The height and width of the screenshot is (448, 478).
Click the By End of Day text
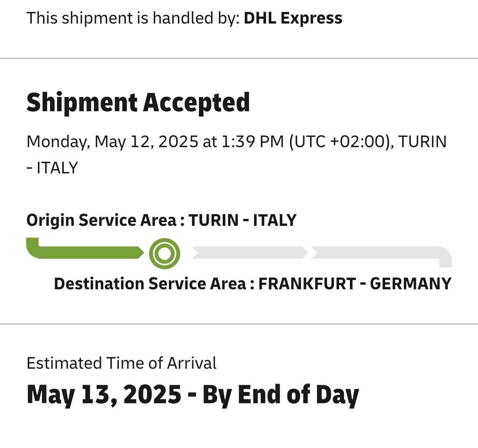point(280,394)
